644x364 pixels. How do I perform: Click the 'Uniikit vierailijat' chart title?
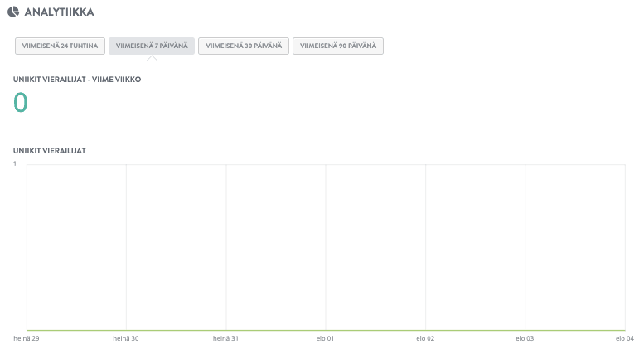[x=50, y=151]
